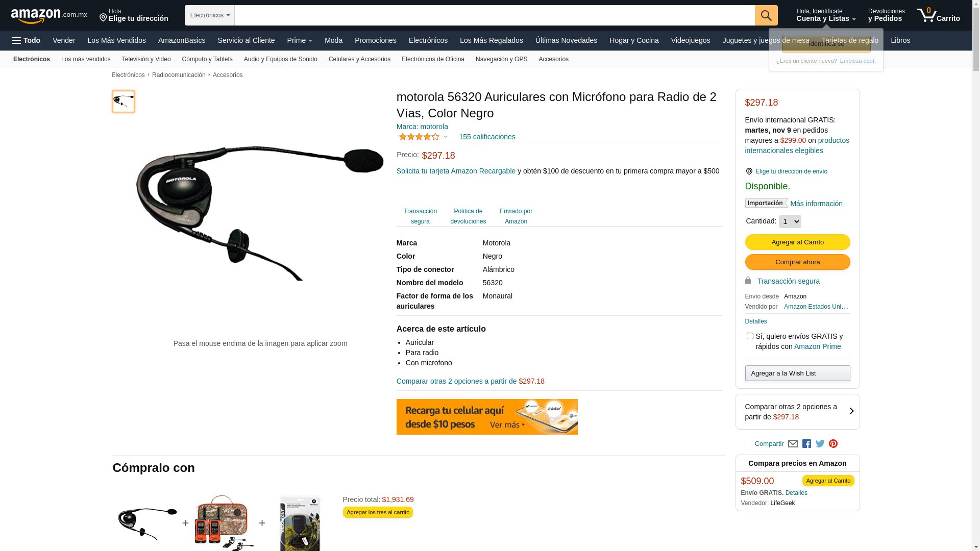
Task: Check the Amazon Prime free shipping box
Action: [750, 336]
